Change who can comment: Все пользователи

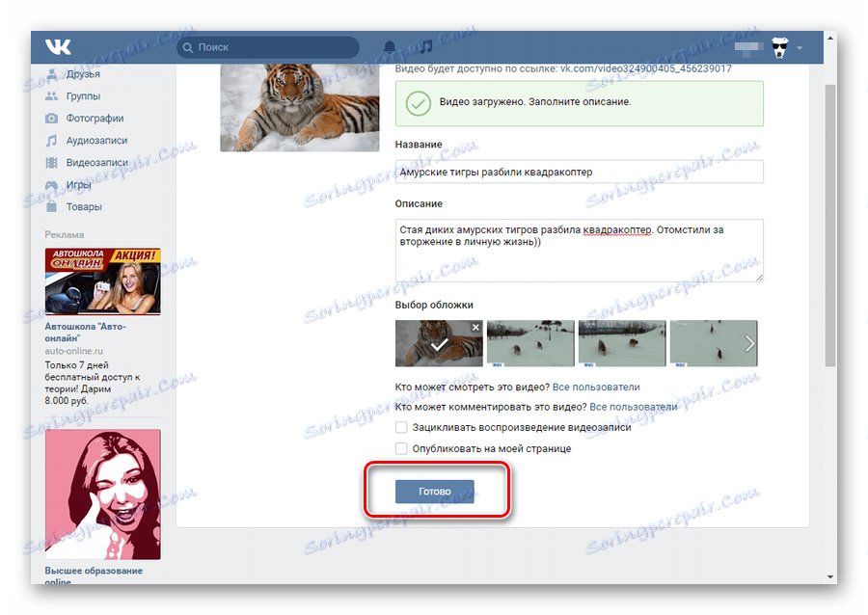(634, 407)
